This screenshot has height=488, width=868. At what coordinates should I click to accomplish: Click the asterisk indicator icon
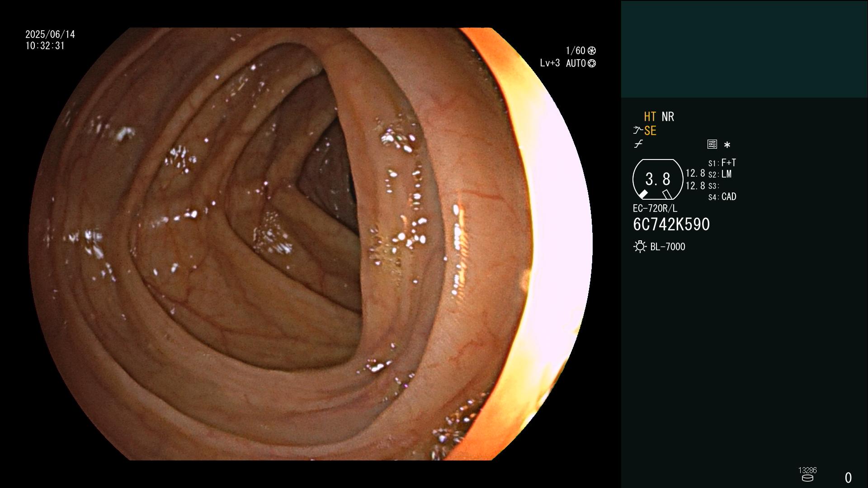click(727, 145)
